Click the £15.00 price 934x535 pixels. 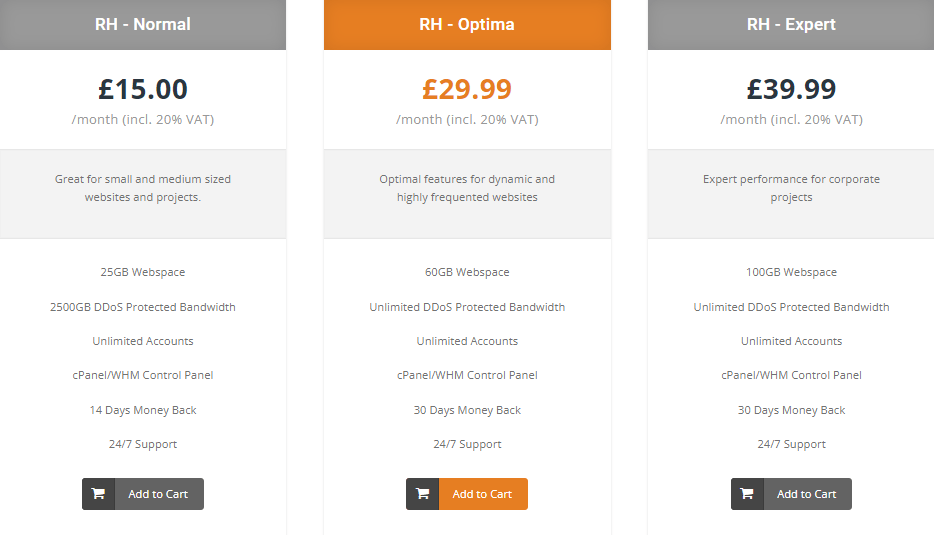pos(143,89)
